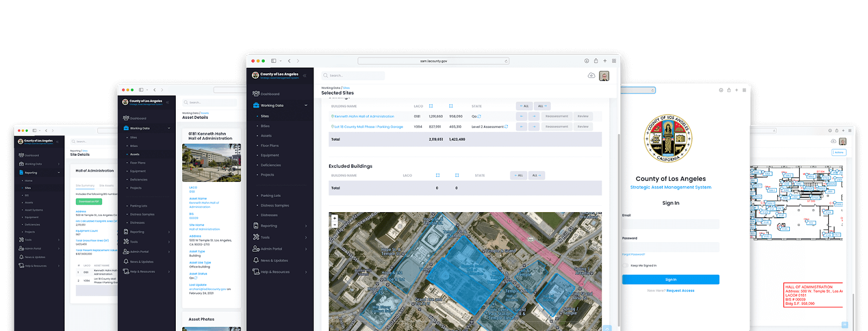Click the browser downloads icon in the front window
This screenshot has width=868, height=331.
tap(586, 61)
